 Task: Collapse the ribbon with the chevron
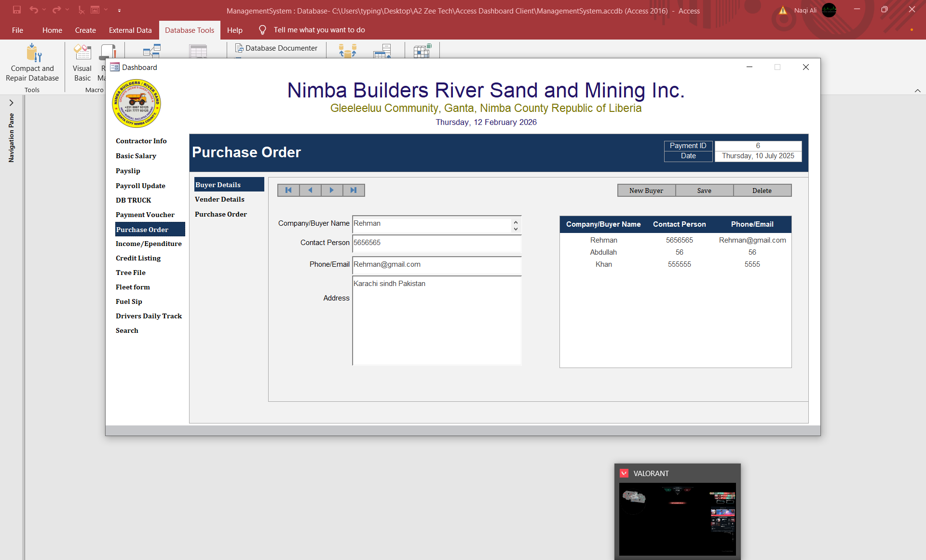point(917,91)
